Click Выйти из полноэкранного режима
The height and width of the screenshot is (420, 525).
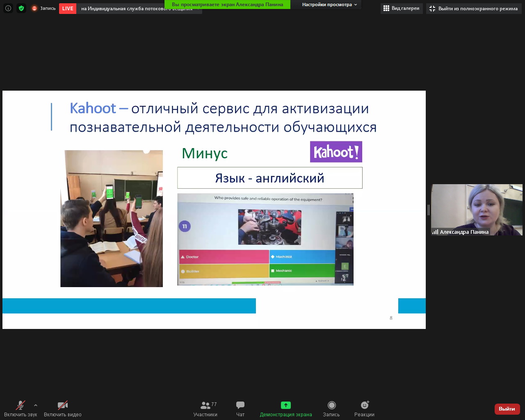[474, 9]
